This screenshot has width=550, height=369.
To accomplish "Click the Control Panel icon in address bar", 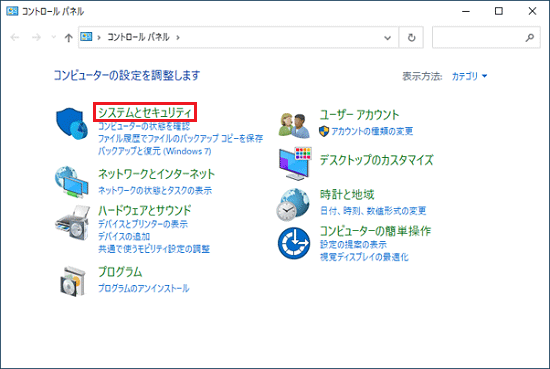I will pyautogui.click(x=86, y=37).
